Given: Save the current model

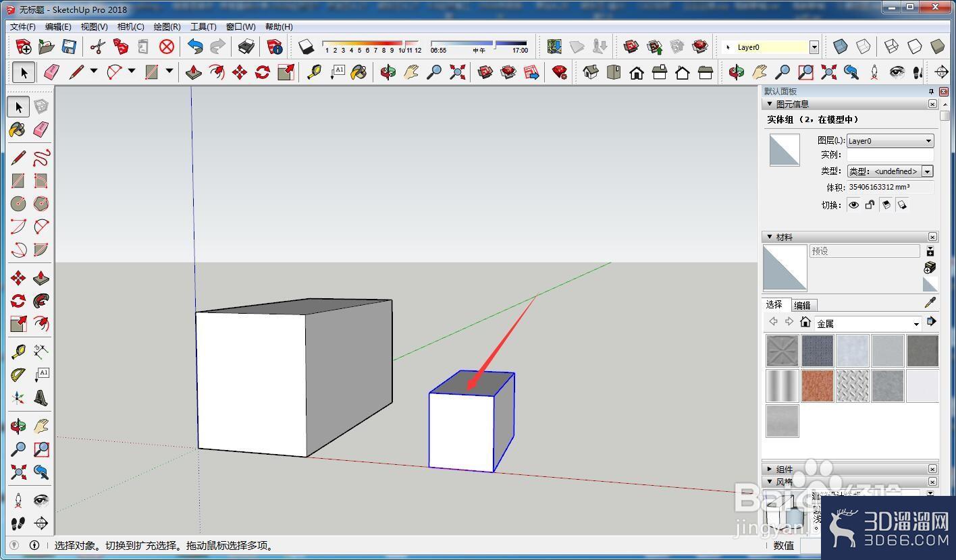Looking at the screenshot, I should click(68, 47).
